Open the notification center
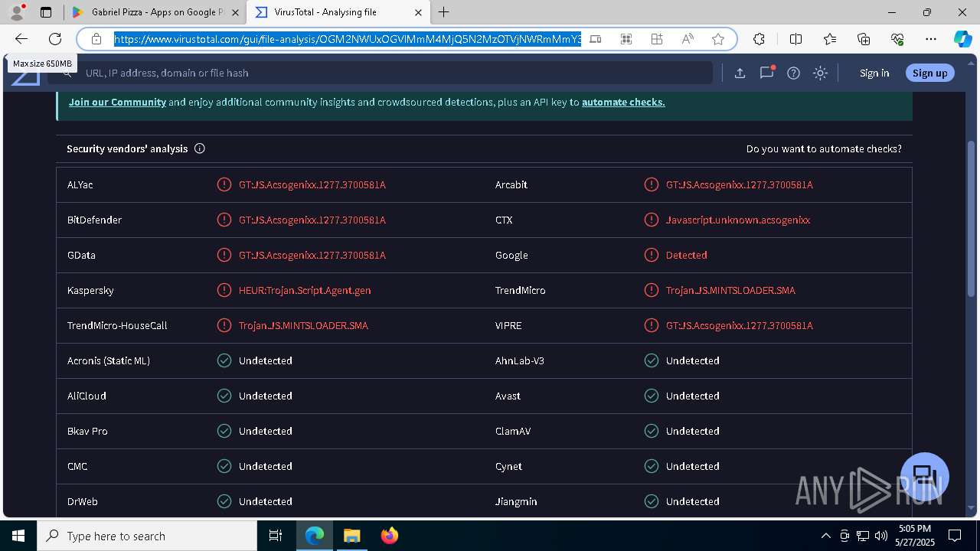 point(955,536)
